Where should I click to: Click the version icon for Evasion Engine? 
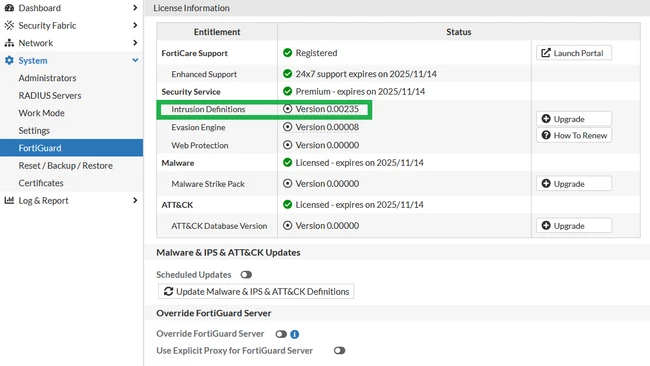(287, 127)
